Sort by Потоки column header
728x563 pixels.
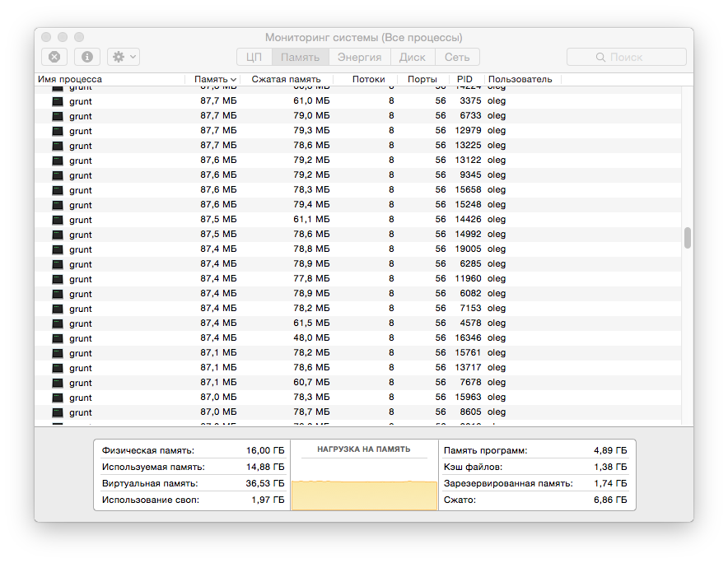(x=369, y=79)
